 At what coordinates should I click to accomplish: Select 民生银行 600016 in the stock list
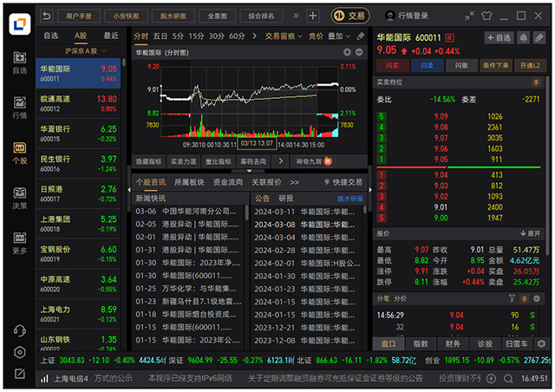[78, 164]
